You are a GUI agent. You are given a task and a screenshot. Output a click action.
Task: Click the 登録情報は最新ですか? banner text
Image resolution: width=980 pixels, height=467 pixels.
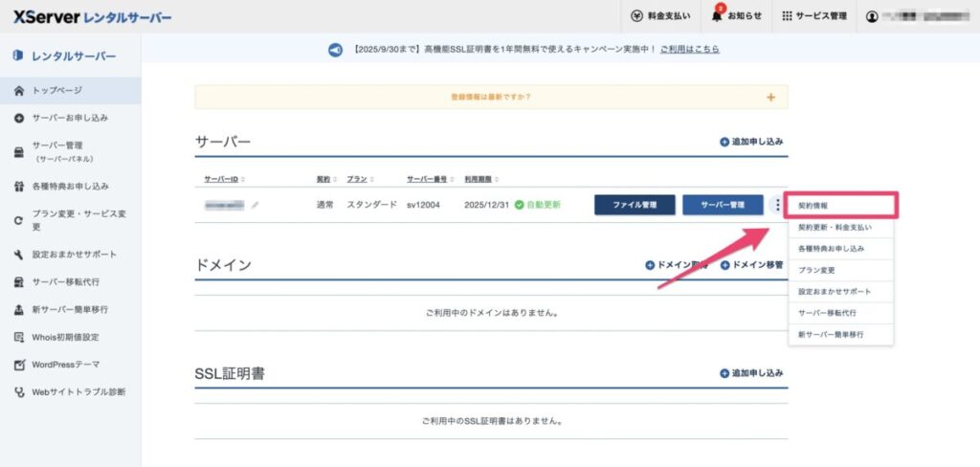point(491,97)
